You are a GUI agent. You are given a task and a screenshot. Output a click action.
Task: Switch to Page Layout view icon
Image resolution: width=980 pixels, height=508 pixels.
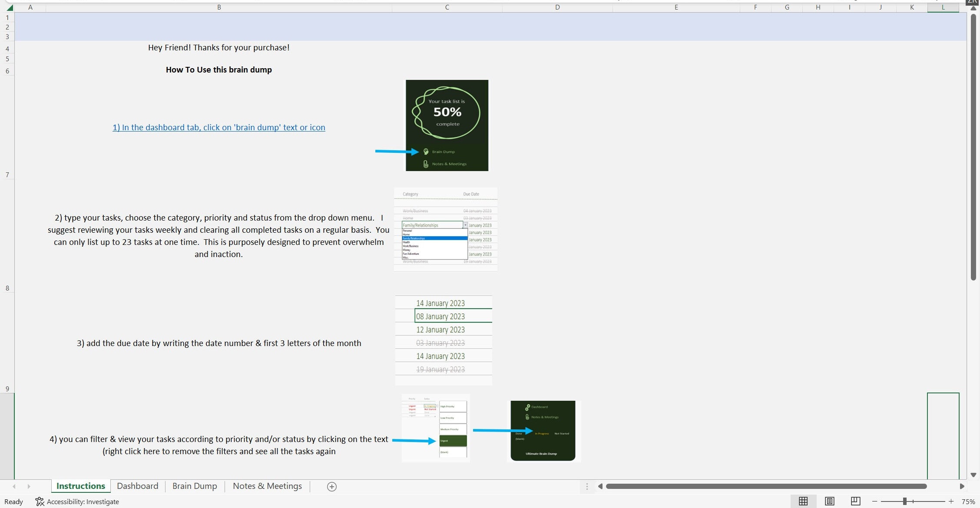[x=829, y=501]
